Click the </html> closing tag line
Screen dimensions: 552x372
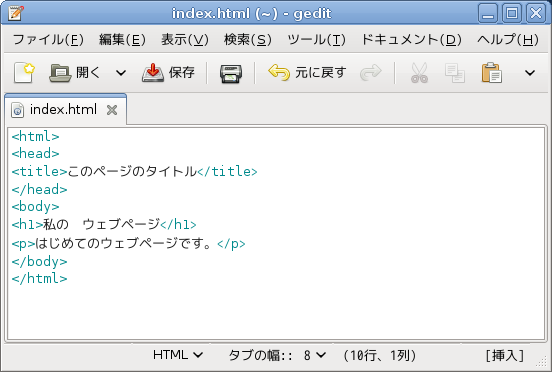pyautogui.click(x=39, y=279)
